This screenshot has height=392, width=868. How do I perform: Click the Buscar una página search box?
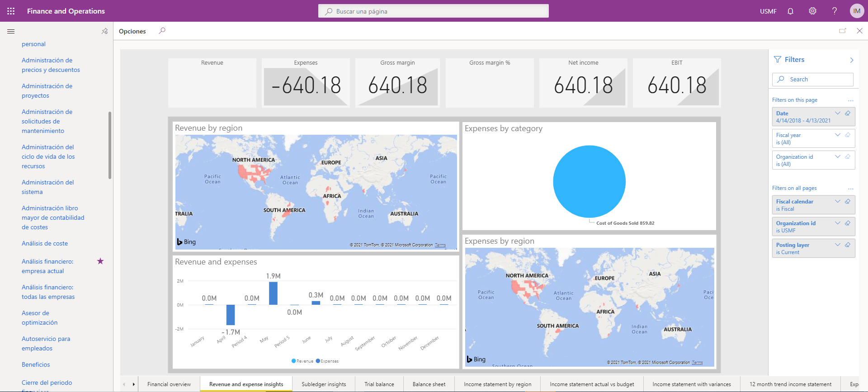pyautogui.click(x=434, y=11)
